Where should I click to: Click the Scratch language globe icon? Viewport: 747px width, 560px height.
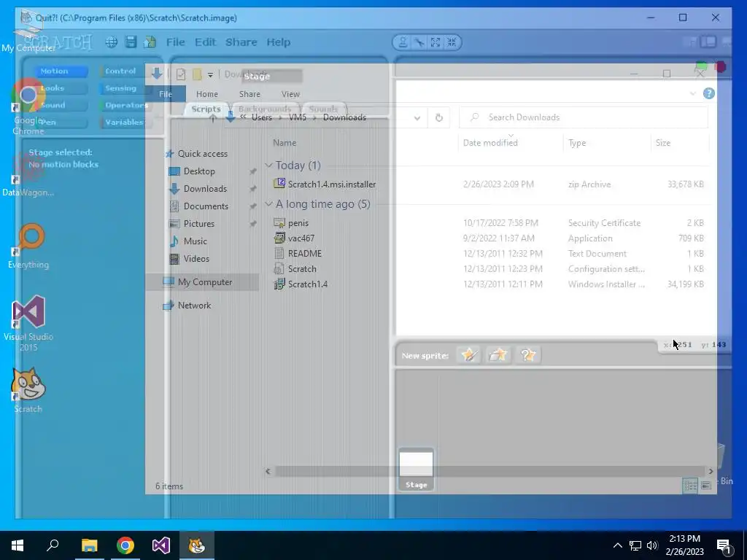112,42
